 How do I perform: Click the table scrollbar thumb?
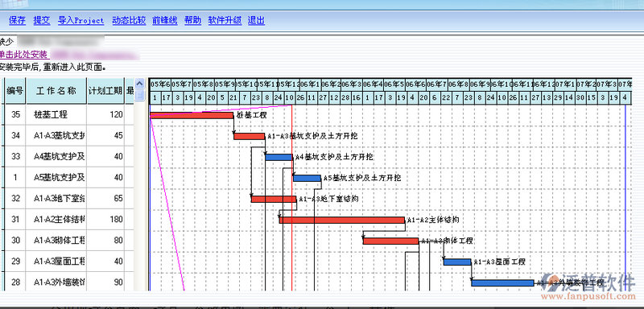pyautogui.click(x=140, y=95)
